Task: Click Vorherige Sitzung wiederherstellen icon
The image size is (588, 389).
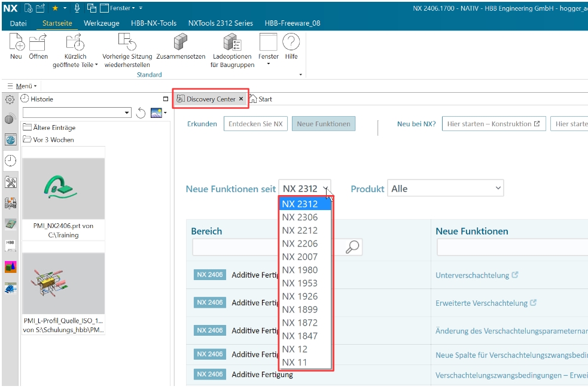Action: point(127,42)
